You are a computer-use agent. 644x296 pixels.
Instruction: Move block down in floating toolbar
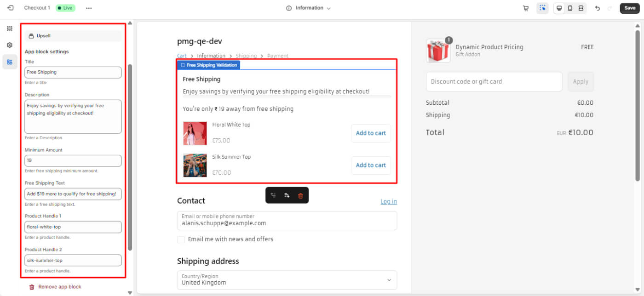(x=287, y=195)
